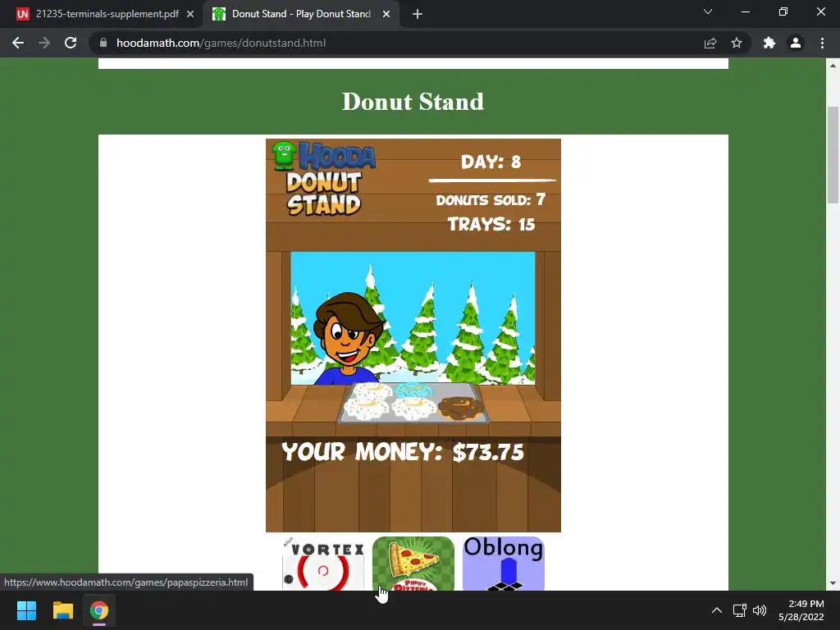
Task: Reload the Donut Stand page
Action: 71,43
